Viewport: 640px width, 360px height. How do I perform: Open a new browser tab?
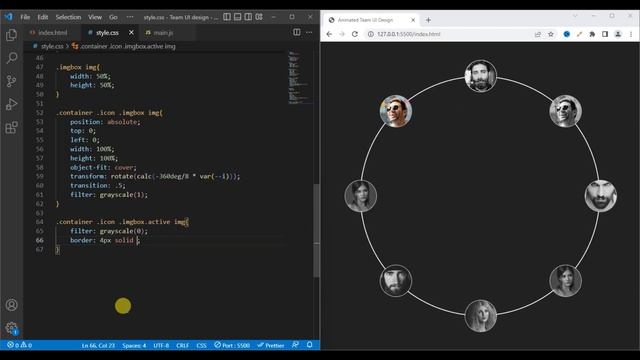428,20
